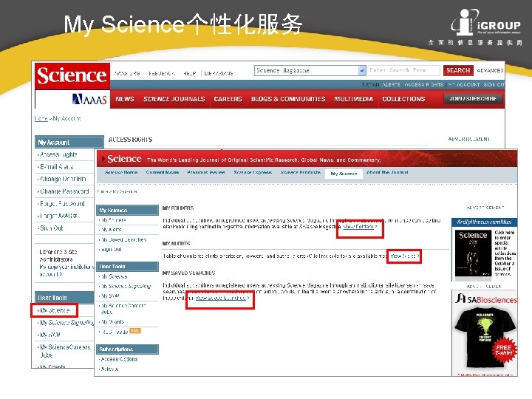Open the Manage your institutional account link
The height and width of the screenshot is (399, 532).
tap(66, 270)
